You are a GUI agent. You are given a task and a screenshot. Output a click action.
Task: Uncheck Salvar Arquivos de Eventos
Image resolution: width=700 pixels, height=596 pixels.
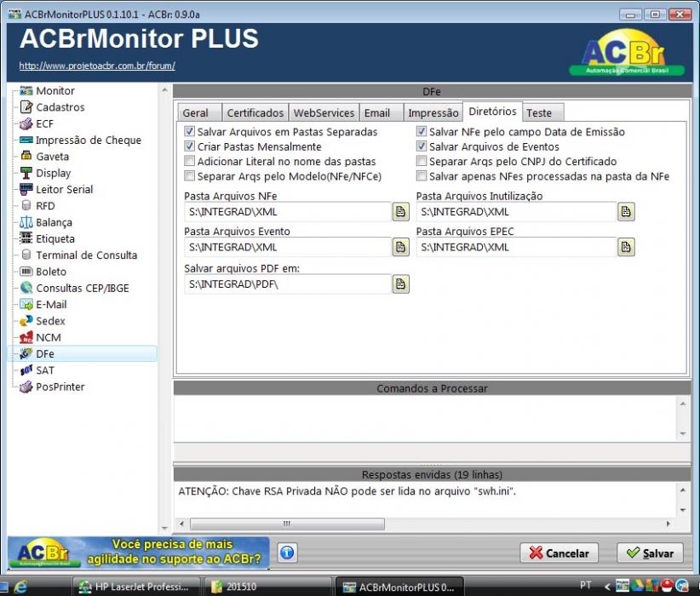(x=422, y=146)
